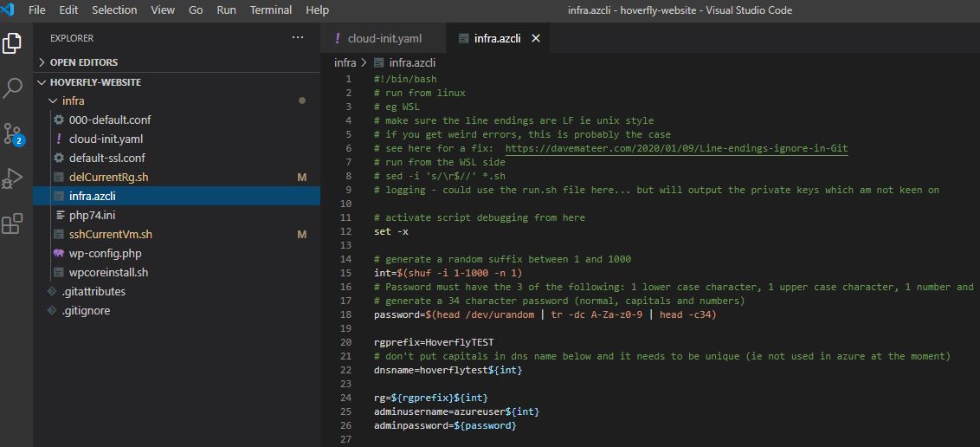The height and width of the screenshot is (447, 980).
Task: Switch to the cloud-init.yaml tab
Action: (x=384, y=38)
